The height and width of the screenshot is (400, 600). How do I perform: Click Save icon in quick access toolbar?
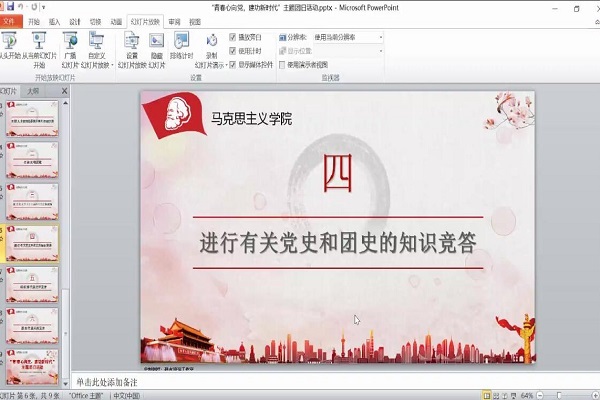(x=10, y=7)
